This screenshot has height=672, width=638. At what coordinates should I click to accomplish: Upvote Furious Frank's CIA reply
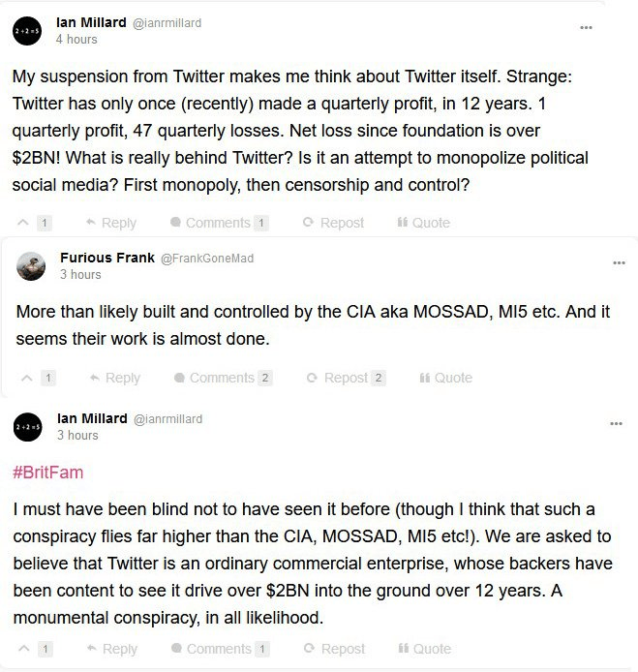[x=26, y=378]
